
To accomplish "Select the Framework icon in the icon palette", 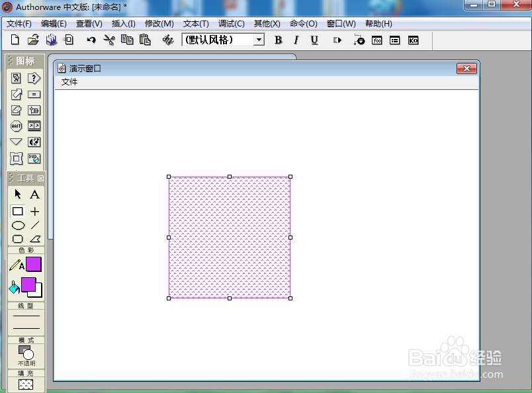I will tap(16, 158).
